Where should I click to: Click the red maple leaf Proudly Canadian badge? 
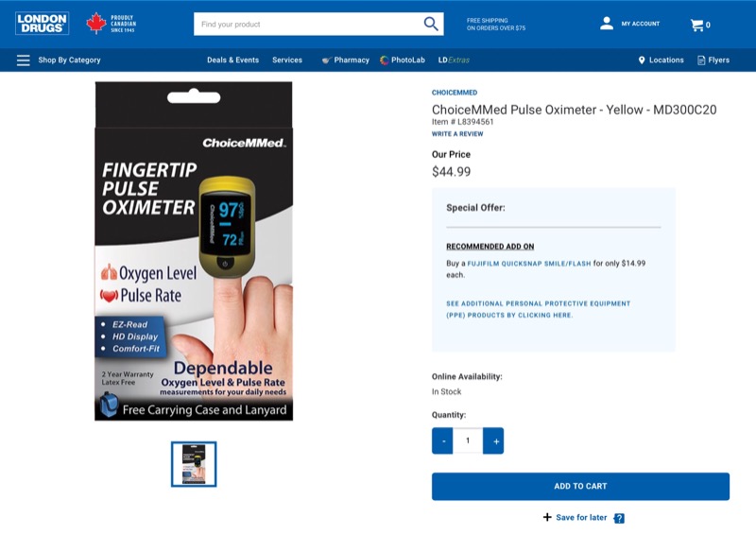[x=112, y=23]
